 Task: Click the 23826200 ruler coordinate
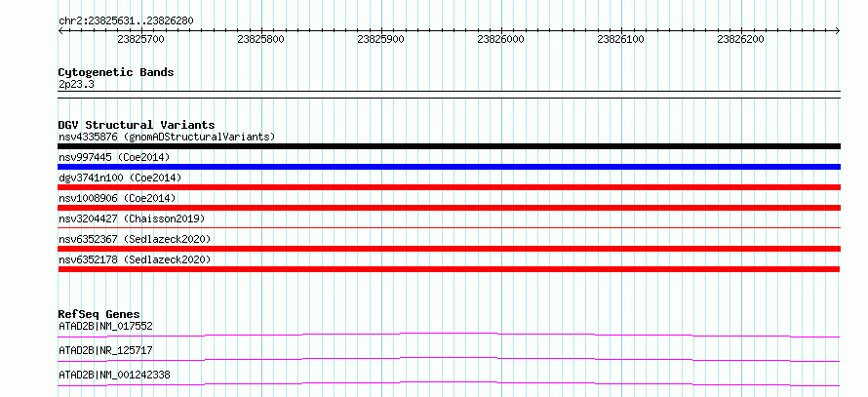click(740, 39)
